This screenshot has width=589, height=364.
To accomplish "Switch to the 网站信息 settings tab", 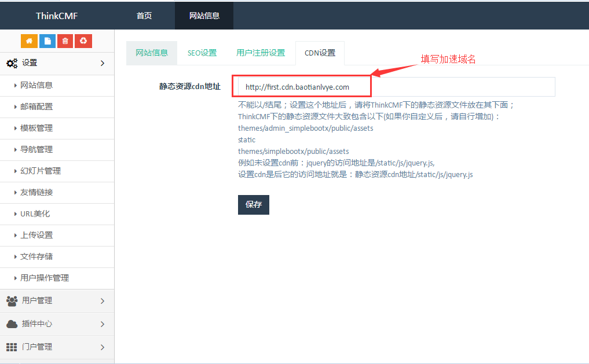I will click(152, 53).
